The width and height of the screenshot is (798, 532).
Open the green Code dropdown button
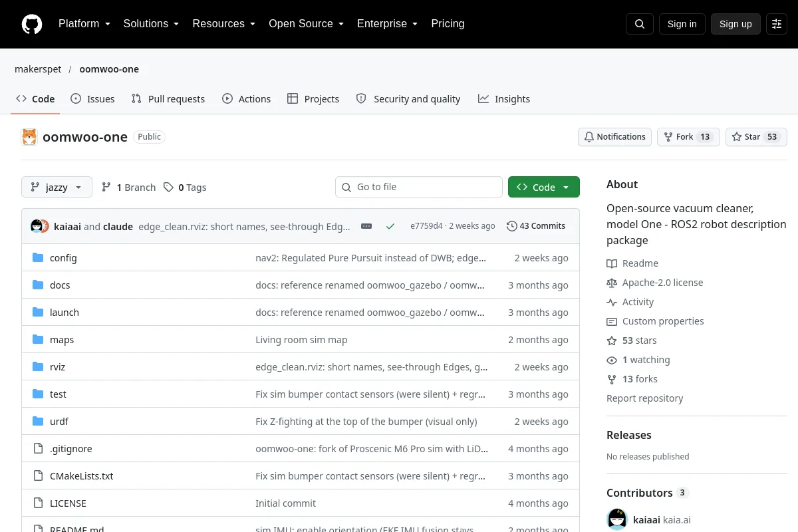click(544, 188)
